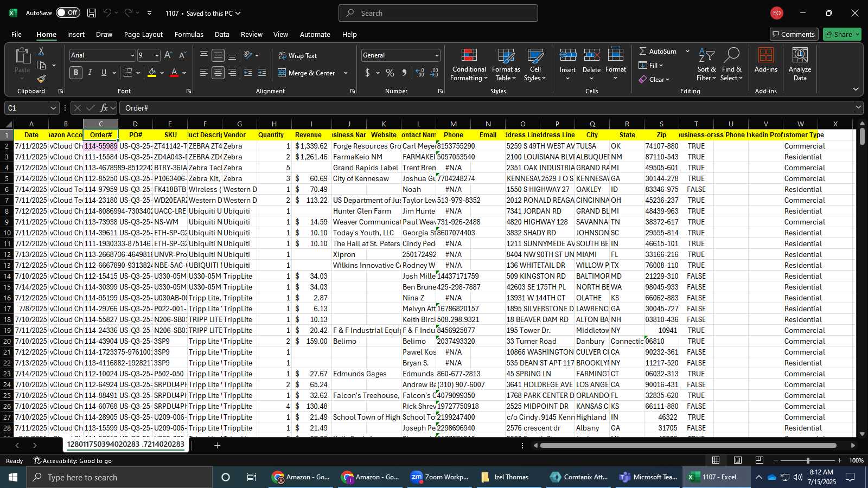Open the Fill dropdown
The width and height of the screenshot is (868, 488).
(x=651, y=65)
